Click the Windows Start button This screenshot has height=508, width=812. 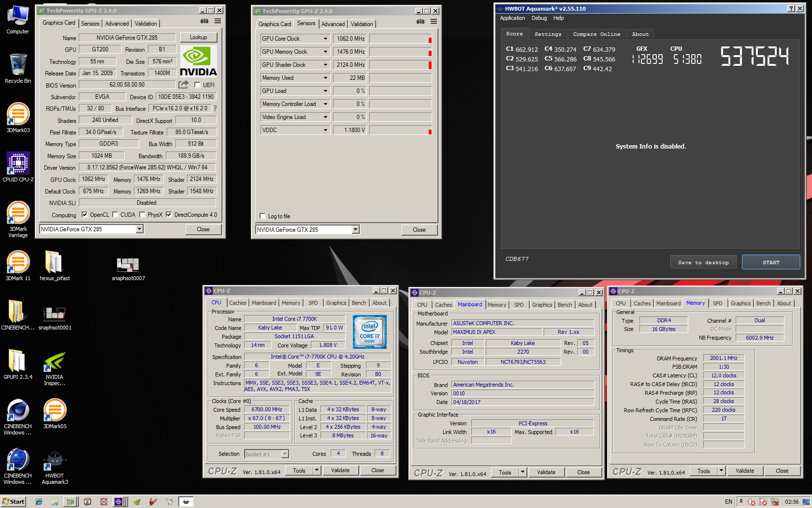(x=14, y=502)
